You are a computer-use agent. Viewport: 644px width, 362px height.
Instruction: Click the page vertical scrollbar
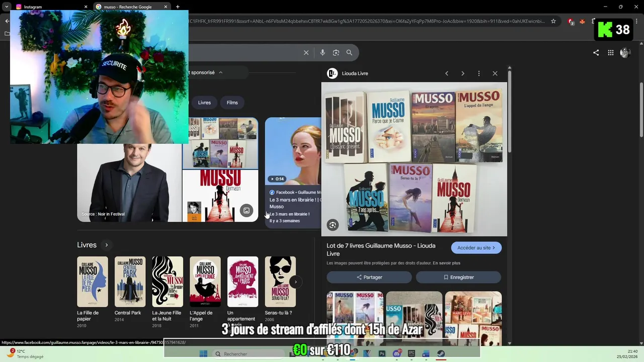(641, 109)
